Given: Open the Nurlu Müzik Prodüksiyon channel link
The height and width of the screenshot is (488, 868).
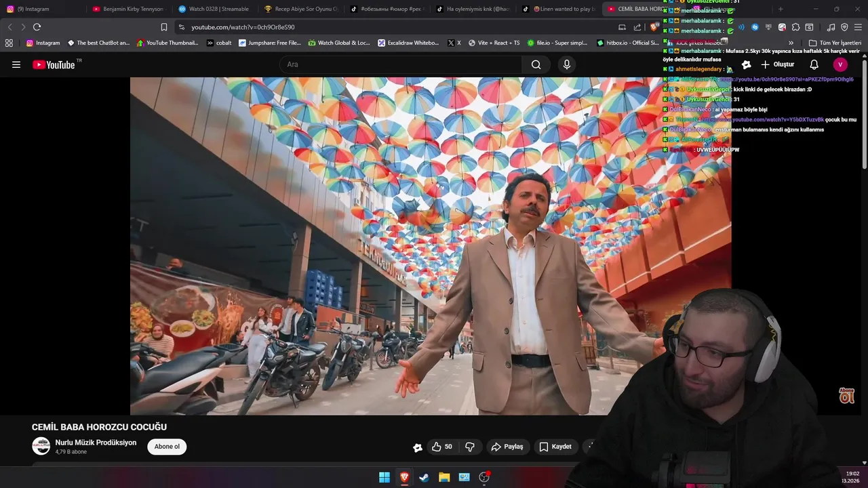Looking at the screenshot, I should coord(96,443).
